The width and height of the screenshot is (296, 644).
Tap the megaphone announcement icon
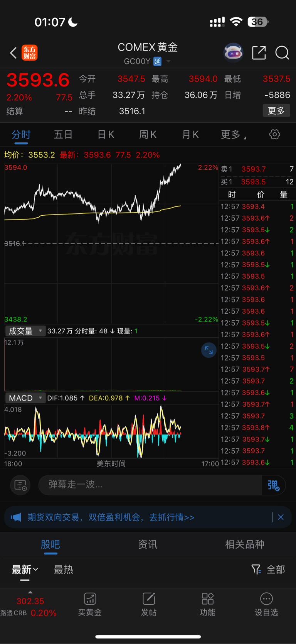point(16,517)
